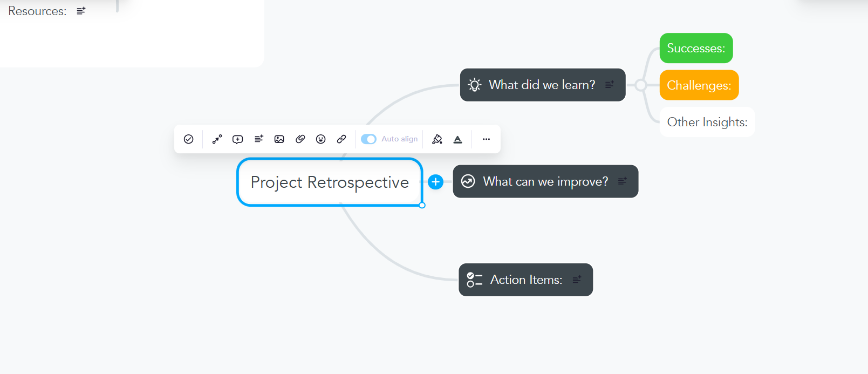Select the orange Challenges node
The width and height of the screenshot is (868, 374).
coord(699,85)
